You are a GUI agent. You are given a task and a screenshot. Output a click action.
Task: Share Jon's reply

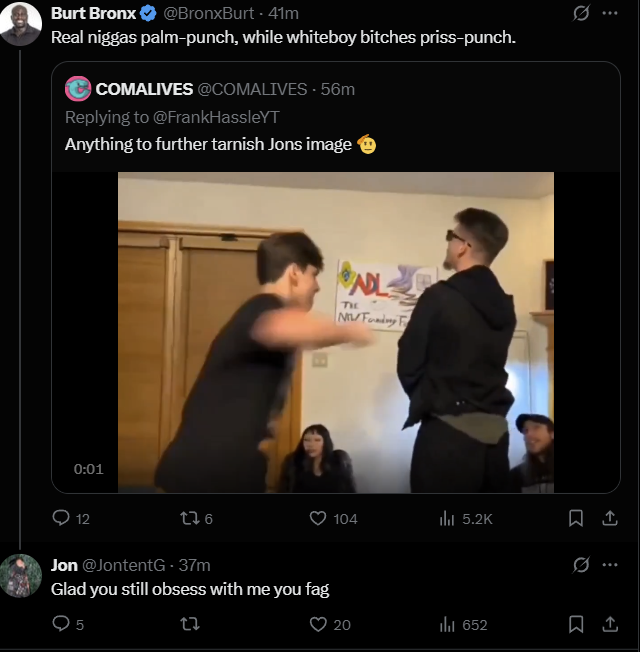tap(609, 624)
